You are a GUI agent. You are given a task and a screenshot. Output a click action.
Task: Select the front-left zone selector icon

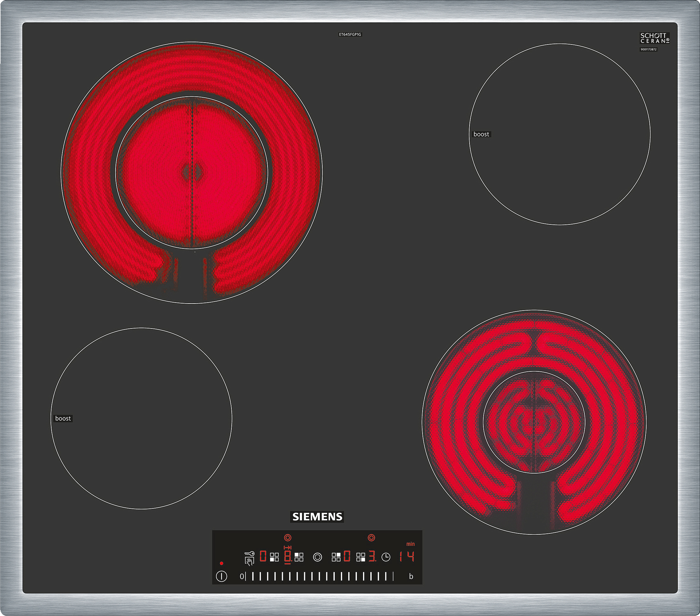(x=274, y=557)
